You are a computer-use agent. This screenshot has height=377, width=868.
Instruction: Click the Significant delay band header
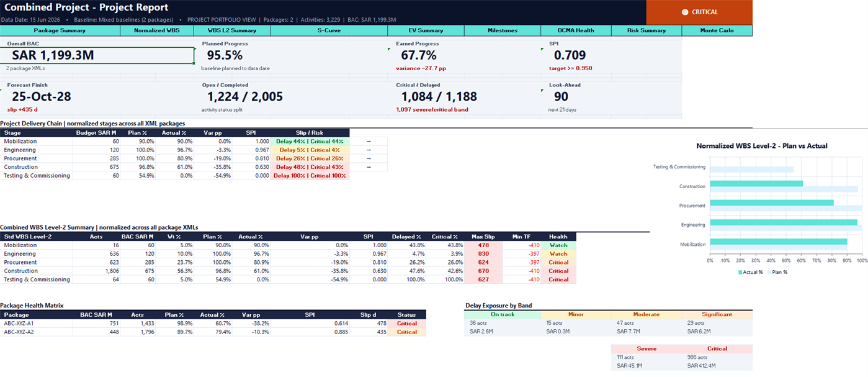click(x=717, y=314)
